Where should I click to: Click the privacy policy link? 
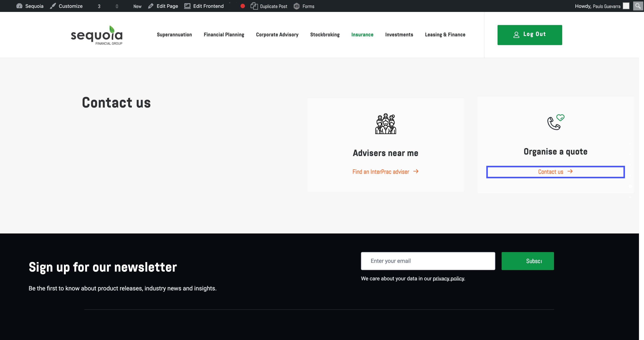pos(448,278)
